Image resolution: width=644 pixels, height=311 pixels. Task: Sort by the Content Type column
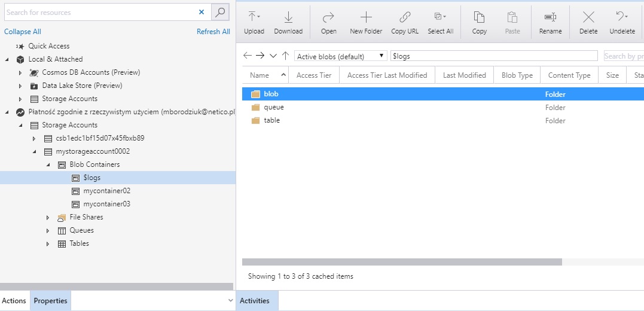tap(569, 75)
